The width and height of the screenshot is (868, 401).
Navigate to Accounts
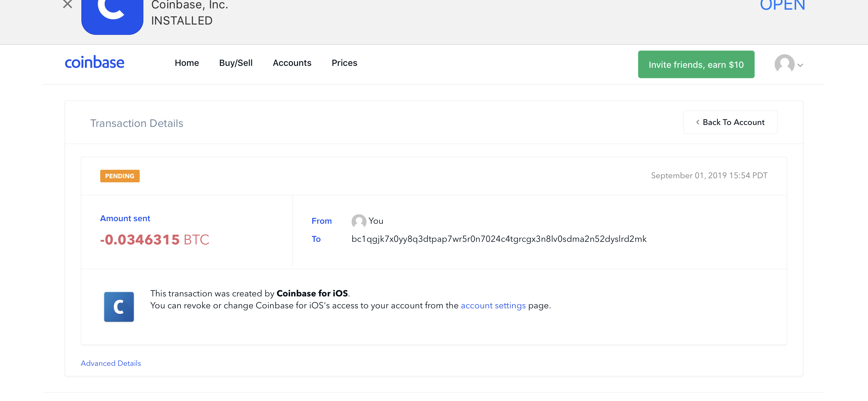click(x=292, y=63)
